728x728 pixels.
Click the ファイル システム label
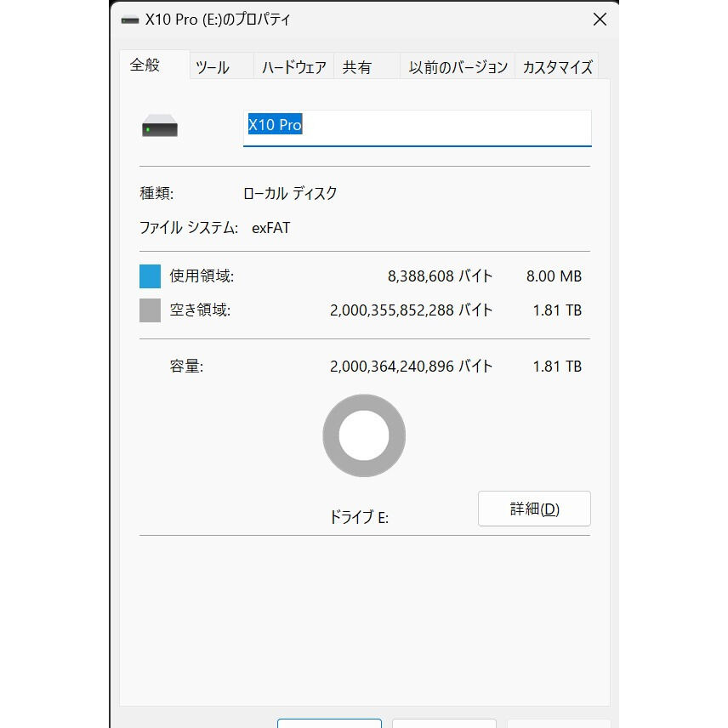pyautogui.click(x=189, y=228)
